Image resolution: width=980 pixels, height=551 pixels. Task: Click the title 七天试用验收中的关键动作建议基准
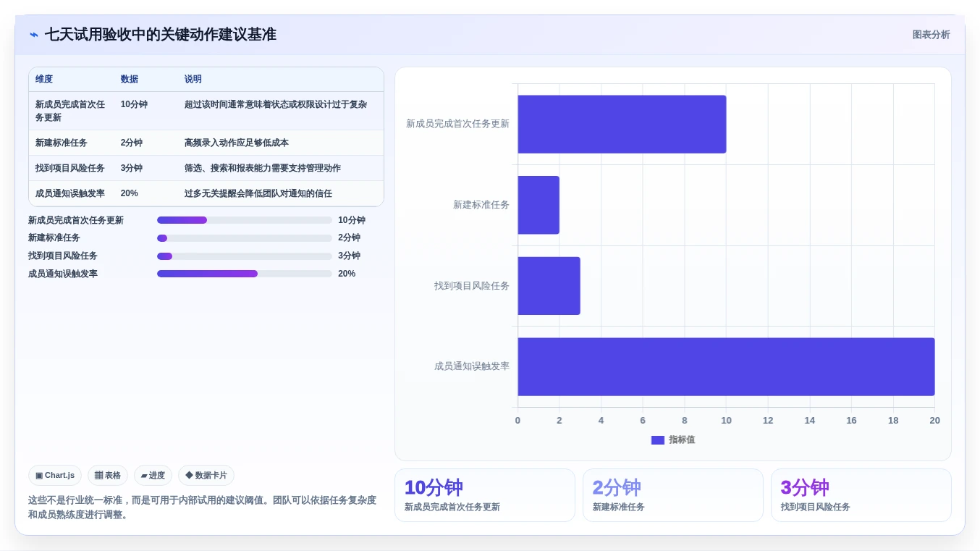point(161,35)
